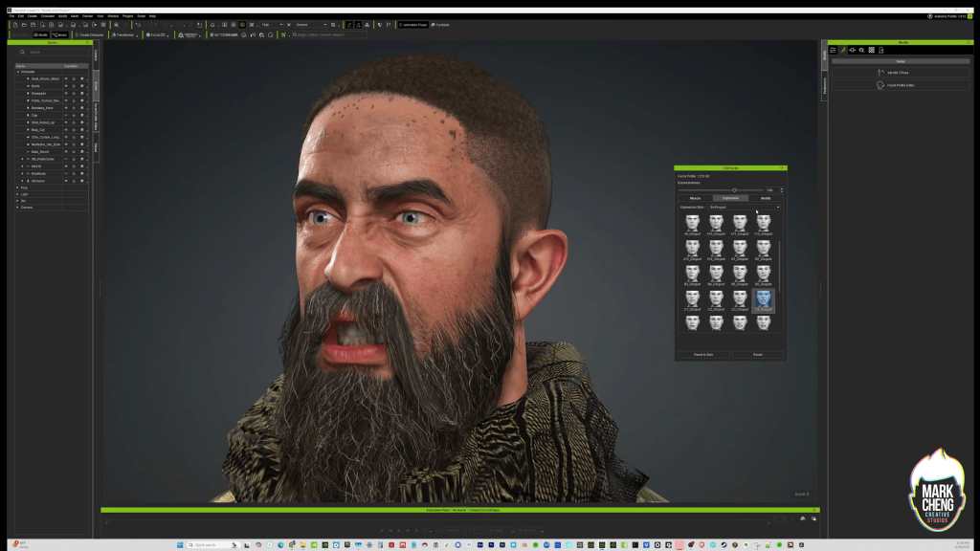Open the Visual side tab
980x551 pixels.
coord(96,147)
